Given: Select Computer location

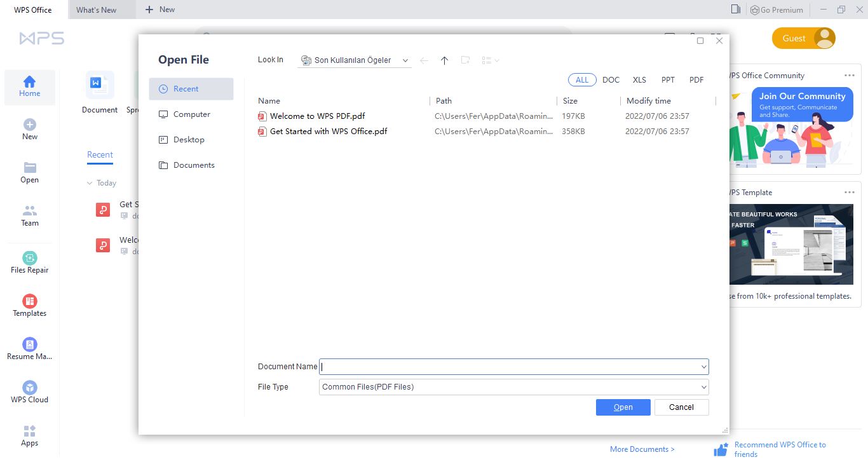Looking at the screenshot, I should (x=191, y=114).
